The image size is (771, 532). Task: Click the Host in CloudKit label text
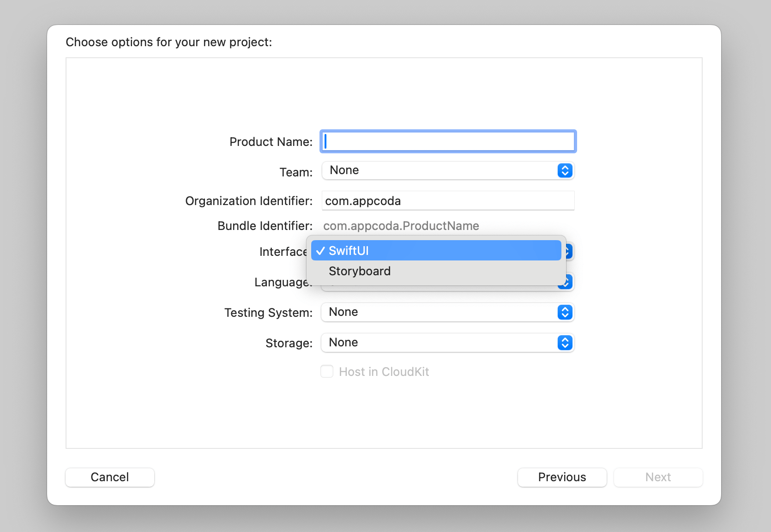pos(384,372)
